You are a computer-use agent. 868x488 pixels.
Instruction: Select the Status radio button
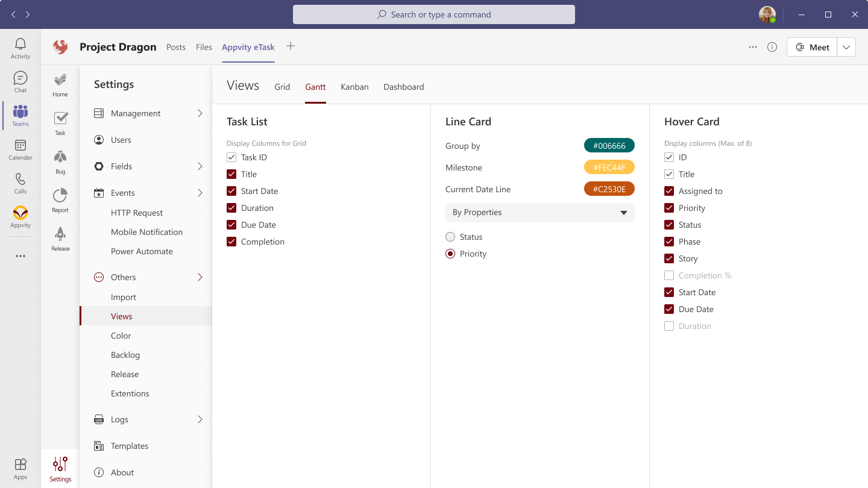(450, 237)
